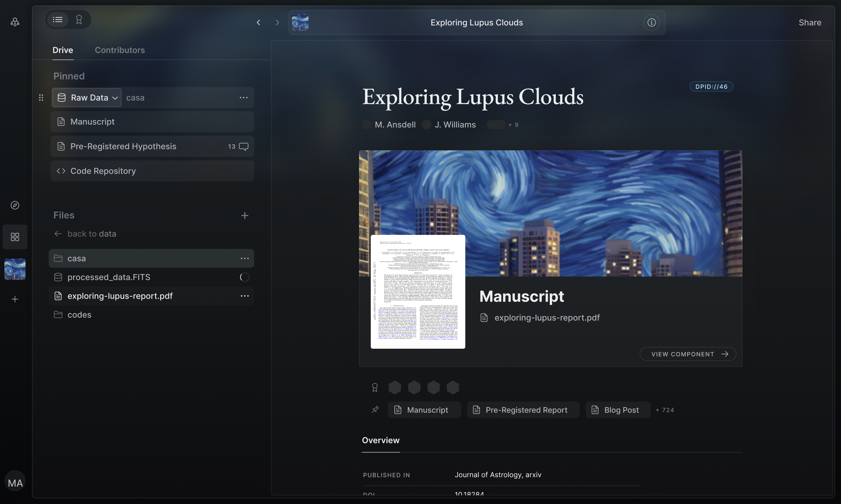
Task: Open the grid dashboard sidebar icon
Action: [15, 237]
